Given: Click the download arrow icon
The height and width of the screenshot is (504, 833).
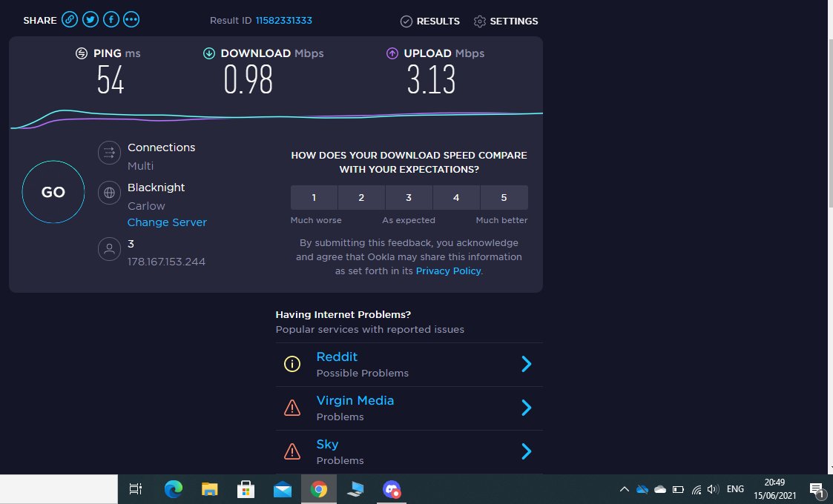Looking at the screenshot, I should click(x=208, y=53).
